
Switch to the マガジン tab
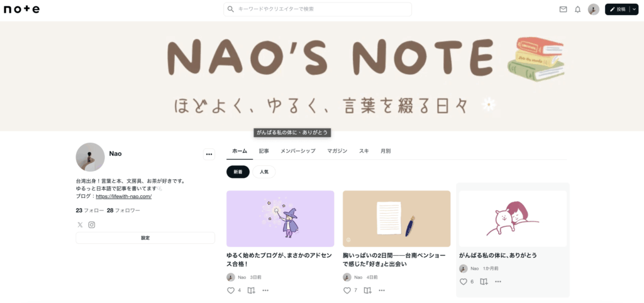coord(337,151)
